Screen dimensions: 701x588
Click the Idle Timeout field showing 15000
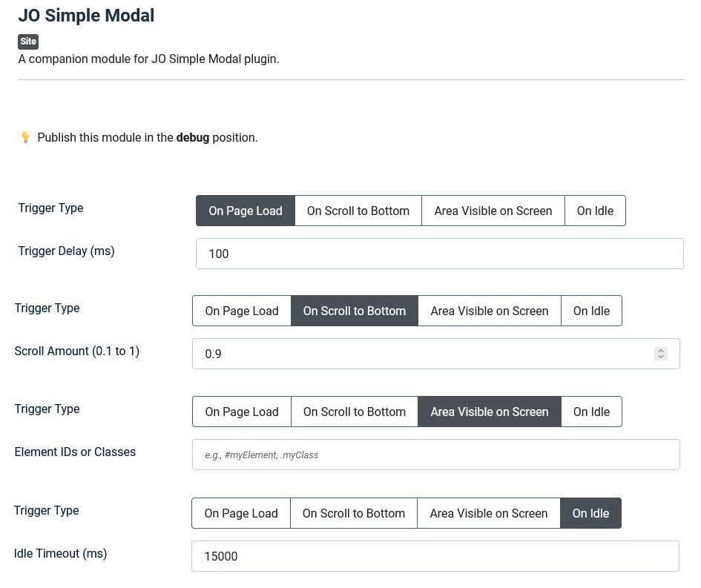(x=435, y=555)
